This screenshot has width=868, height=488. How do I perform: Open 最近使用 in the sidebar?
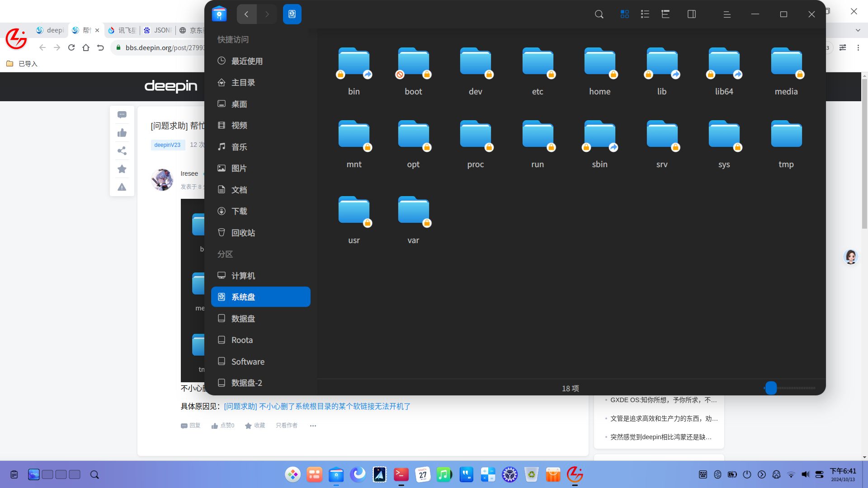point(261,61)
